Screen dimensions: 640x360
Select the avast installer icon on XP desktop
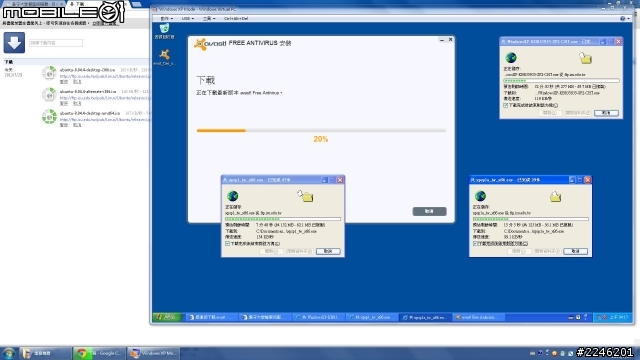tap(164, 58)
